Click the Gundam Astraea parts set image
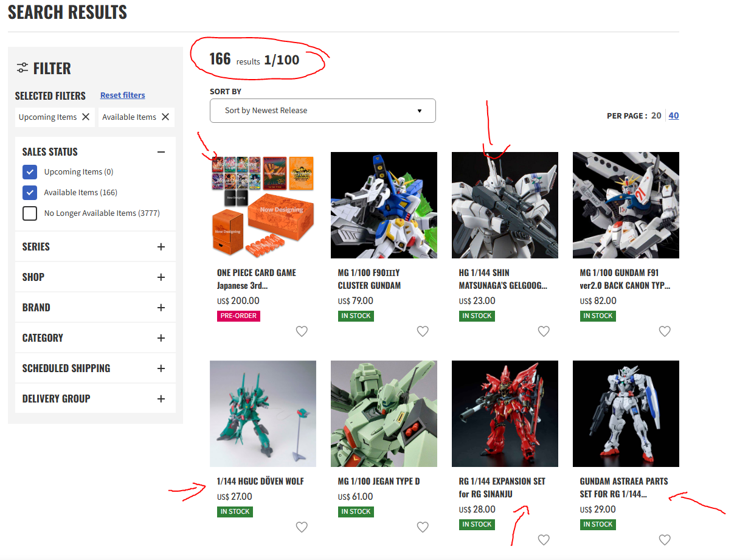The width and height of the screenshot is (751, 560). click(626, 413)
